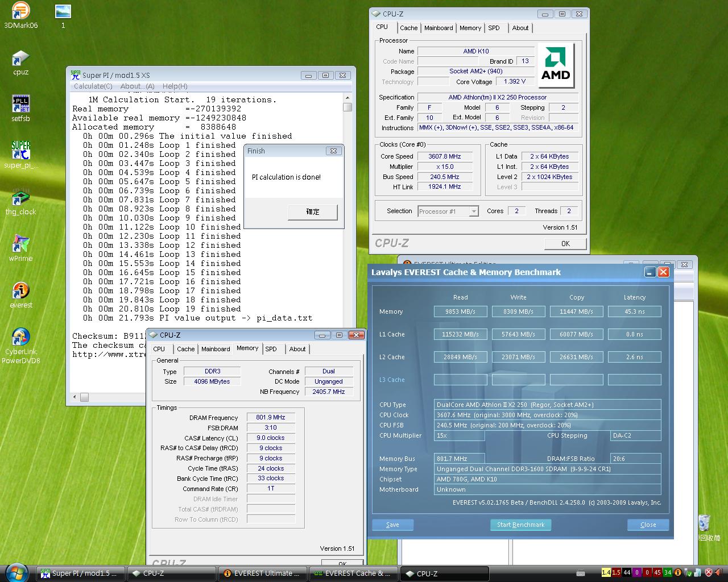728x582 pixels.
Task: Click the yellow 1.4 tray sensor icon
Action: 606,572
